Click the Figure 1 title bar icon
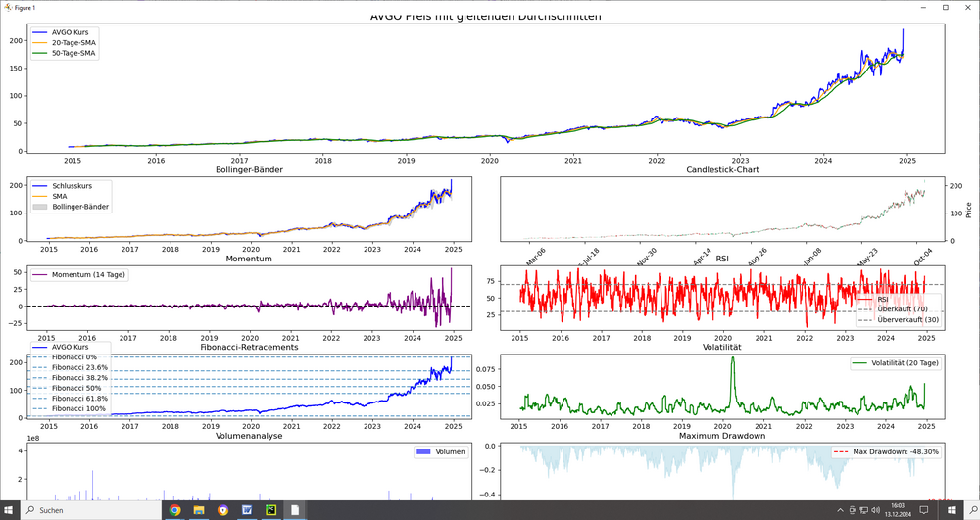Image resolution: width=980 pixels, height=520 pixels. [7, 7]
